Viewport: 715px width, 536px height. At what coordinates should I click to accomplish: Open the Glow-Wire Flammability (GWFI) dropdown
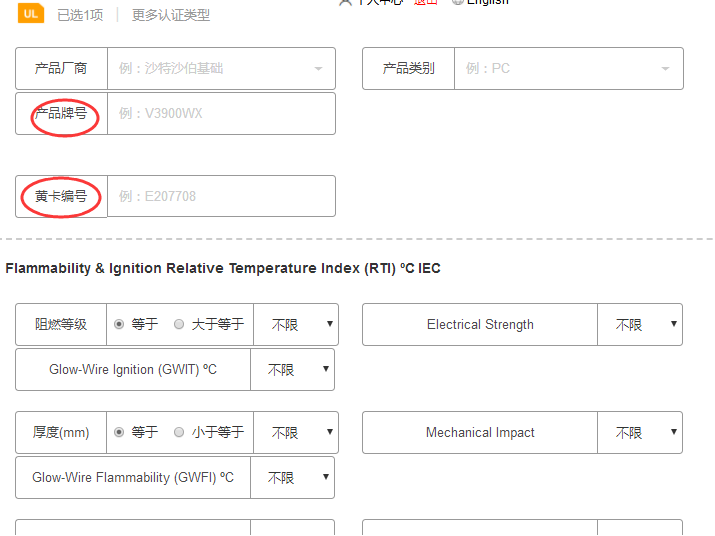(x=292, y=478)
